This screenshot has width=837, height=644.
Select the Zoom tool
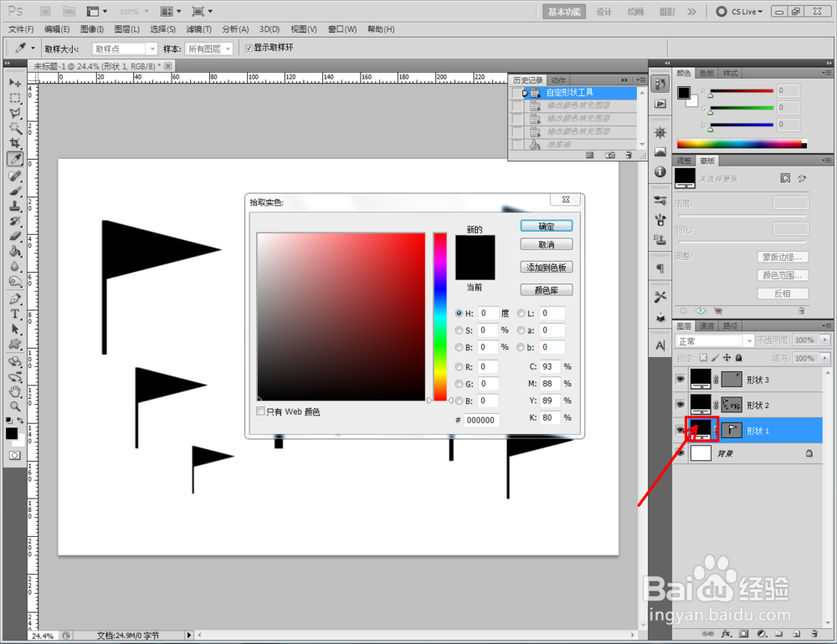coord(15,406)
